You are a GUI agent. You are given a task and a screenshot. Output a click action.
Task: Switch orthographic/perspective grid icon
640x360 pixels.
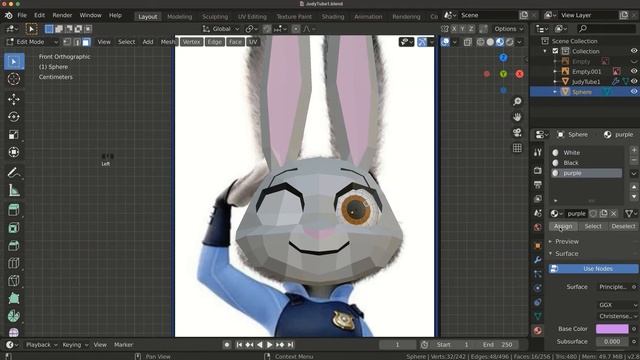517,148
